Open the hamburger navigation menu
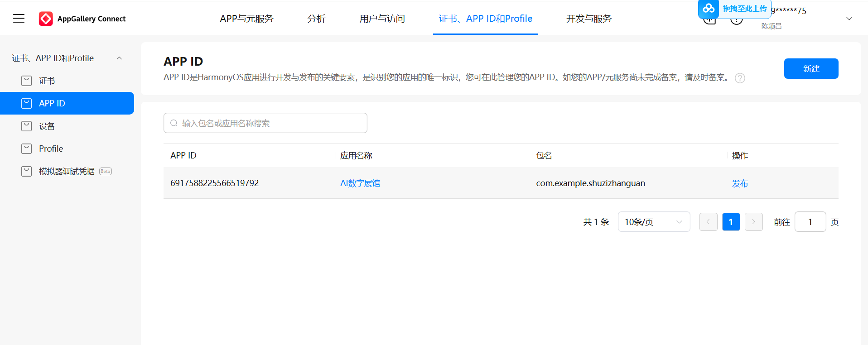 coord(19,19)
